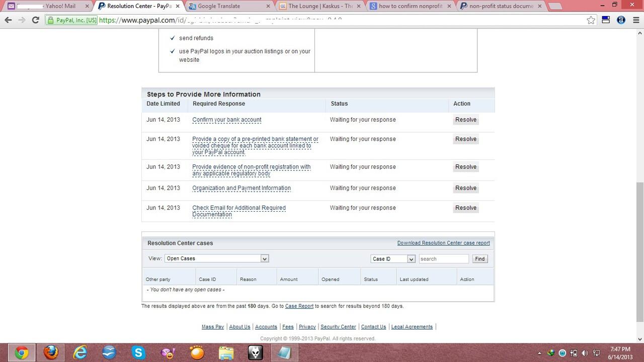This screenshot has width=644, height=362.
Task: Launch Firefox from the taskbar
Action: 51,353
